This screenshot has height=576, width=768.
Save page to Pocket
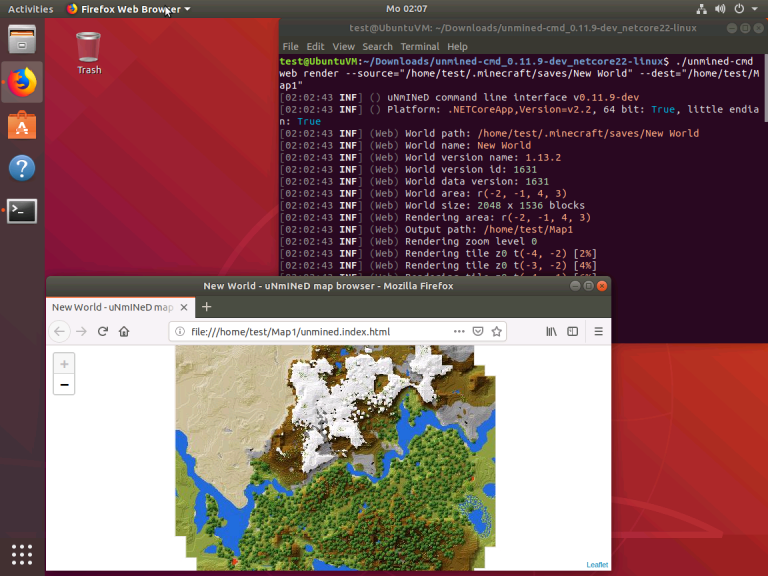pyautogui.click(x=478, y=331)
